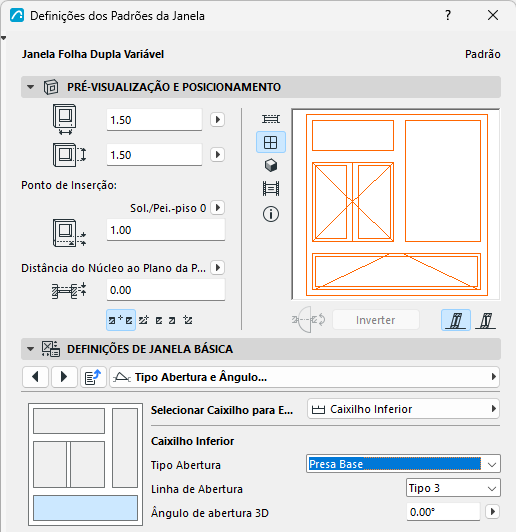Select the front elevation preview view icon
This screenshot has height=532, width=516.
pyautogui.click(x=271, y=142)
